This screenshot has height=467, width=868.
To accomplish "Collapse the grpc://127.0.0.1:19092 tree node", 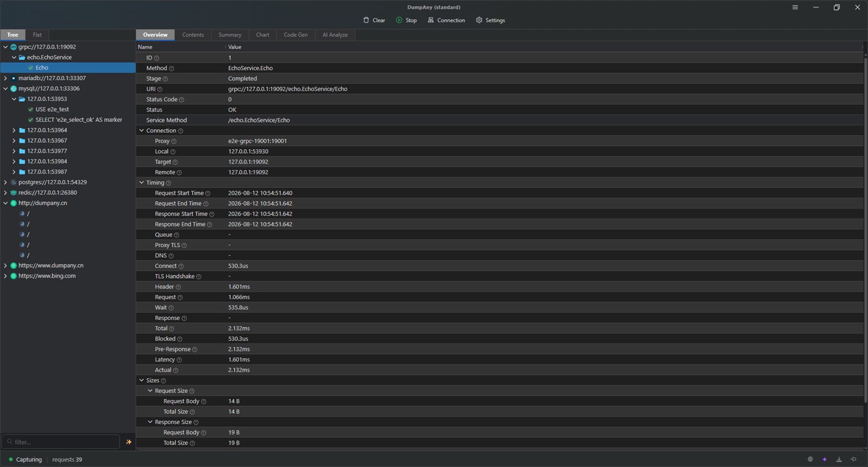I will pyautogui.click(x=6, y=47).
